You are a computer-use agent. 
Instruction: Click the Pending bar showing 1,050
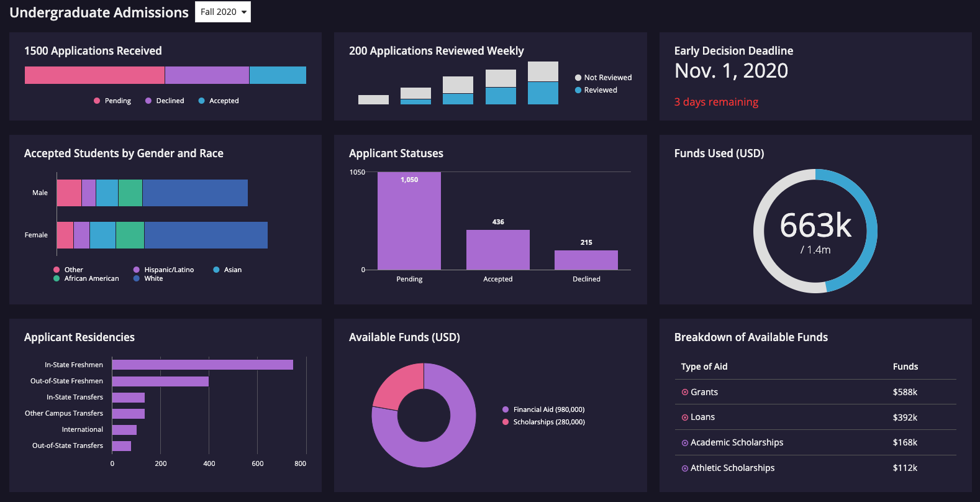(409, 221)
